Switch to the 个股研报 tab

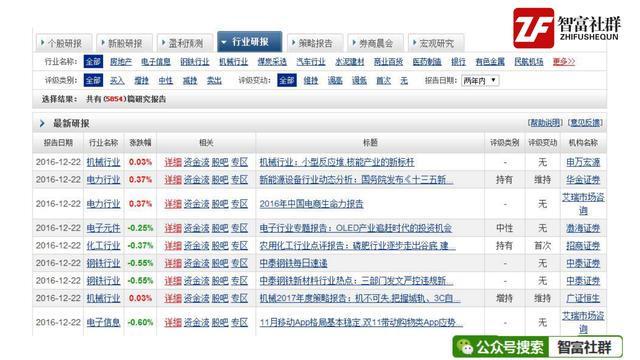64,43
